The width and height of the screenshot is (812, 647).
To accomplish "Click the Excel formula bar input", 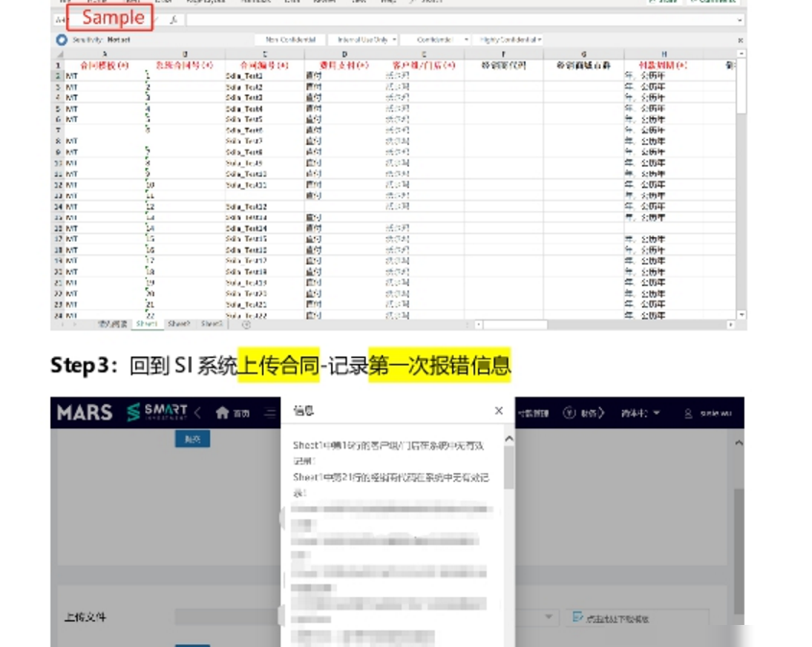I will pos(460,20).
